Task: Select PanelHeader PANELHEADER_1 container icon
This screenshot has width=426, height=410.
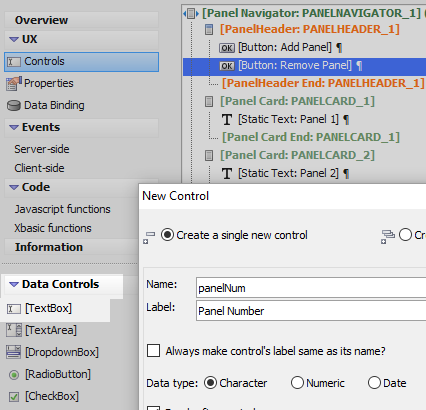Action: (209, 30)
